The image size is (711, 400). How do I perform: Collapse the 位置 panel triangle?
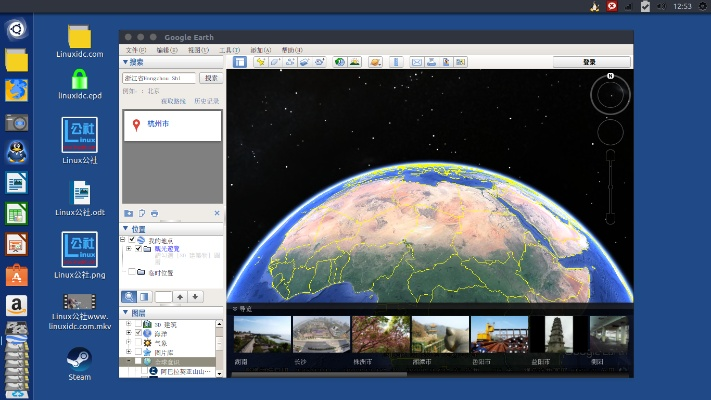(126, 229)
